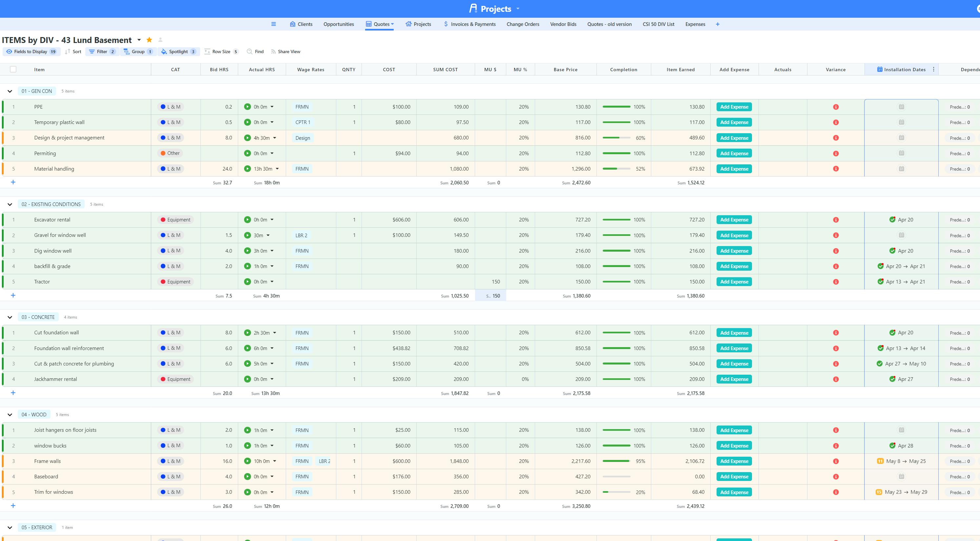Image resolution: width=980 pixels, height=541 pixels.
Task: Star the view as favorite
Action: (x=149, y=40)
